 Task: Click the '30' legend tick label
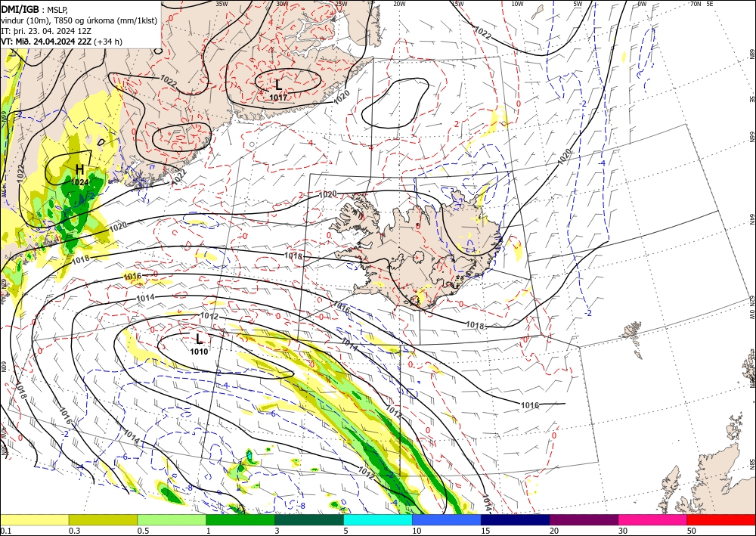tap(623, 531)
